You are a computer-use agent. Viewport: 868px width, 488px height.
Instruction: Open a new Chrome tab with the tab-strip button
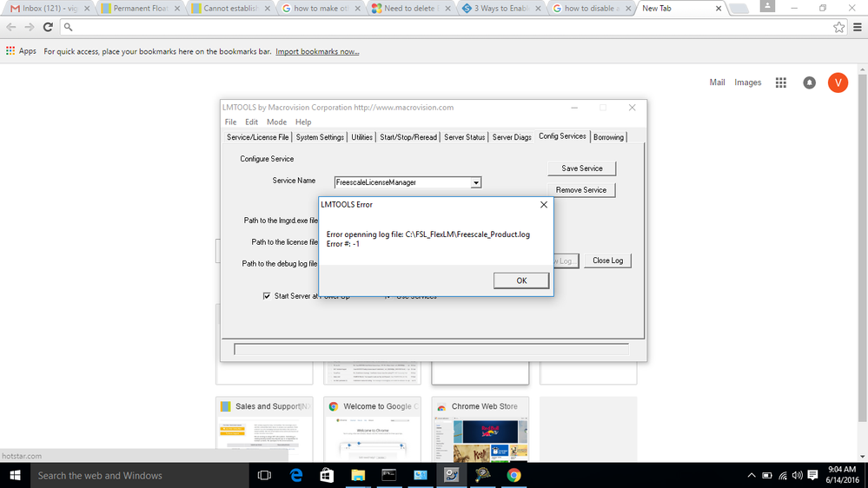739,9
